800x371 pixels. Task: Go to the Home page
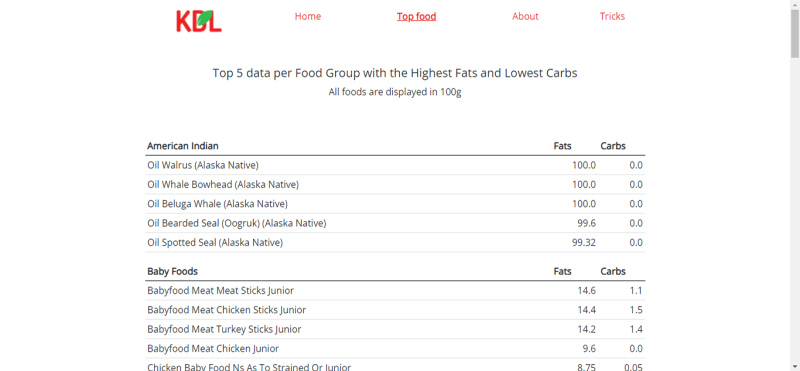pos(308,16)
